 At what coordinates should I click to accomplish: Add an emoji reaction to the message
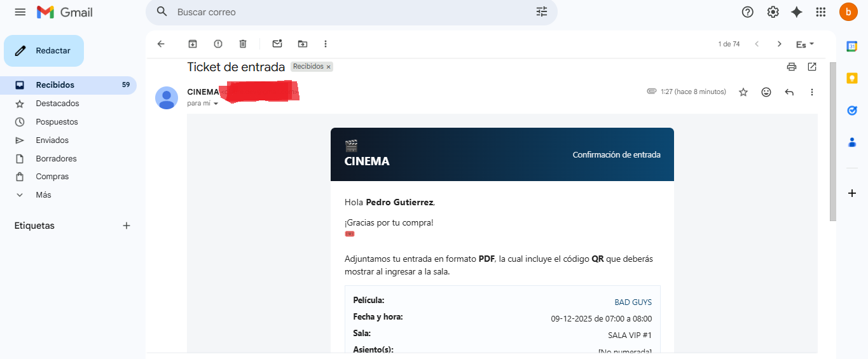(766, 92)
